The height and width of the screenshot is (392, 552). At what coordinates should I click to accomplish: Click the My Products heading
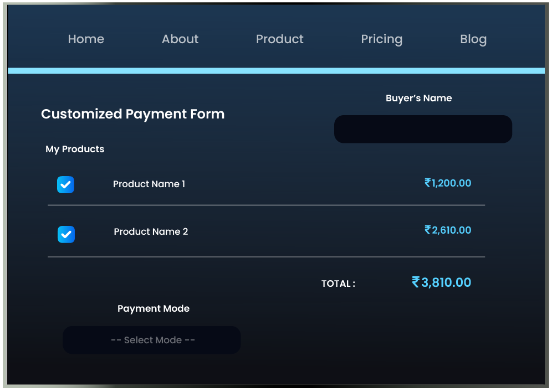(x=75, y=149)
